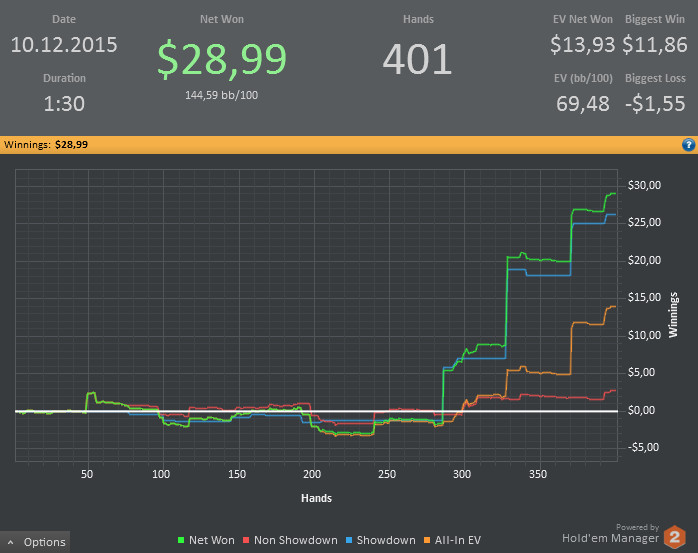This screenshot has width=698, height=553.
Task: Select the Net Won legend label
Action: pyautogui.click(x=211, y=540)
